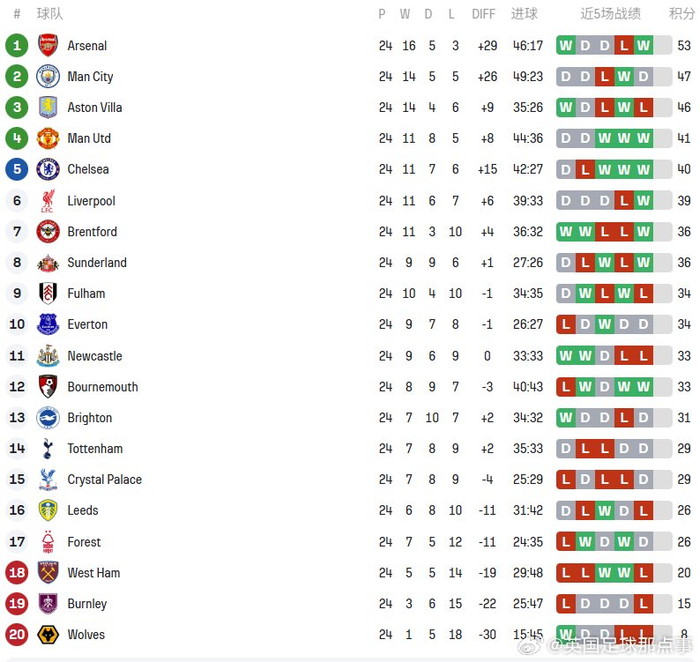This screenshot has width=700, height=662.
Task: Click West Ham's red rank 18 badge
Action: click(x=16, y=572)
